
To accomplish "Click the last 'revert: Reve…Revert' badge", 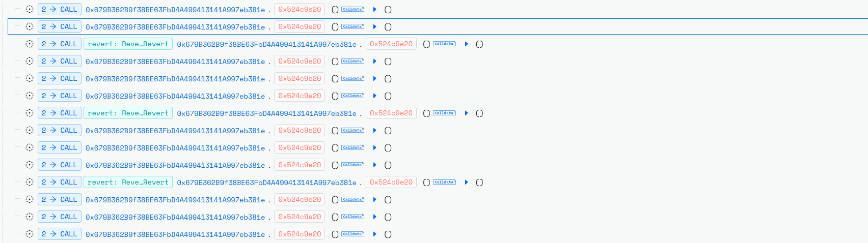I will pyautogui.click(x=128, y=183).
